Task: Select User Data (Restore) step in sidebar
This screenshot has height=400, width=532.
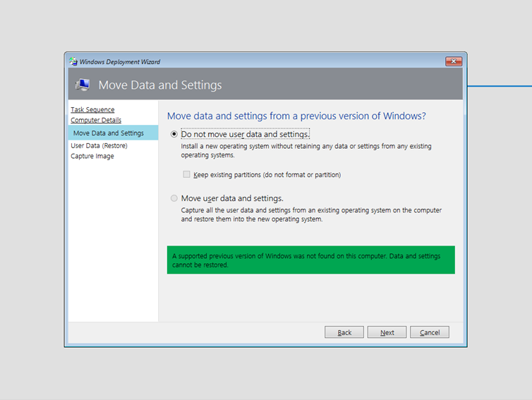Action: click(x=99, y=145)
